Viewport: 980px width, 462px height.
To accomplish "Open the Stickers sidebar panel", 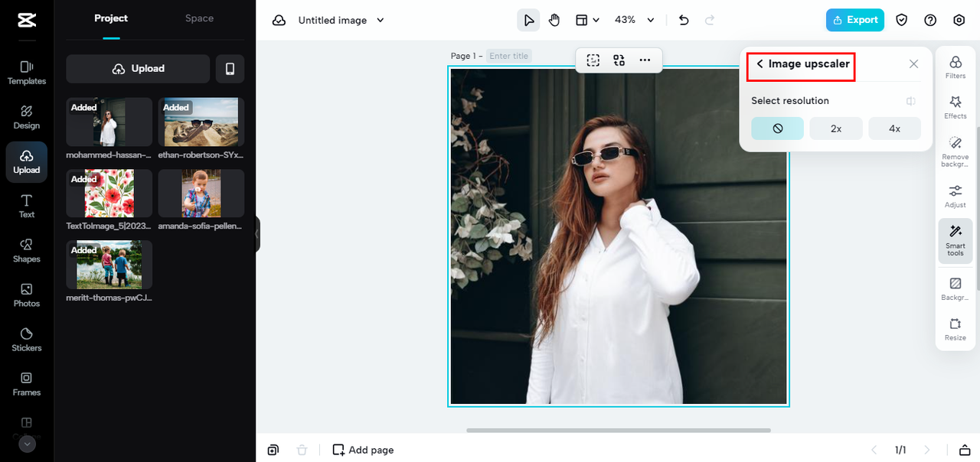I will pos(27,339).
